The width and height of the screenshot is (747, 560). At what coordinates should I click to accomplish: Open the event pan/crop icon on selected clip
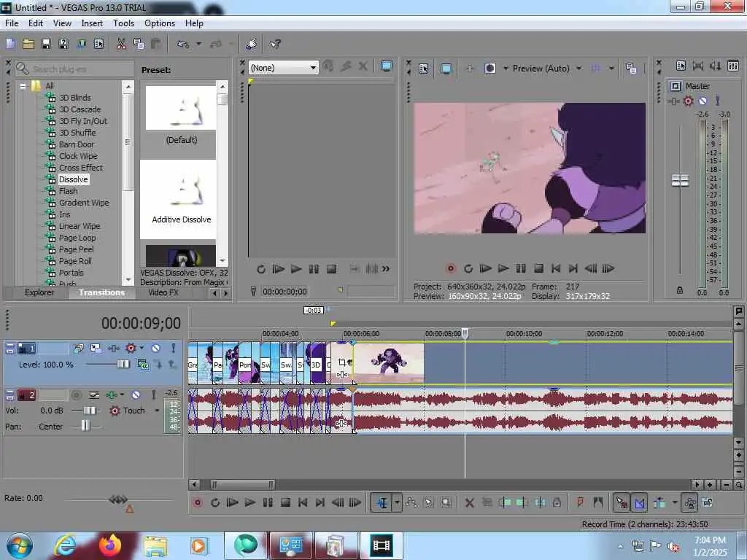tap(341, 362)
